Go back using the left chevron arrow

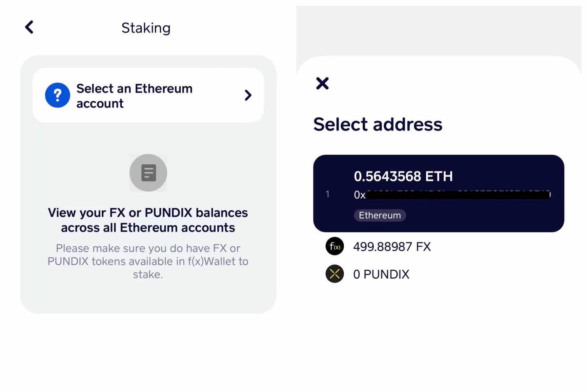pos(29,27)
